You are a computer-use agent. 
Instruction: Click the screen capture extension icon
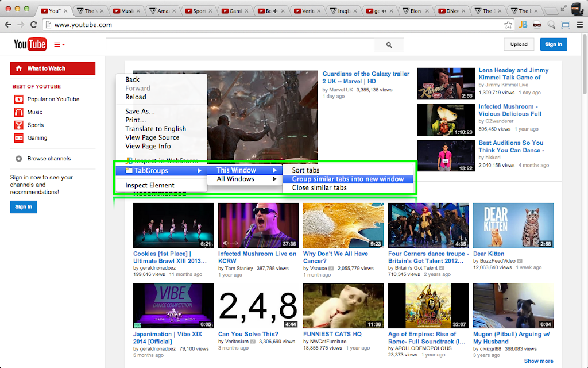click(x=566, y=25)
